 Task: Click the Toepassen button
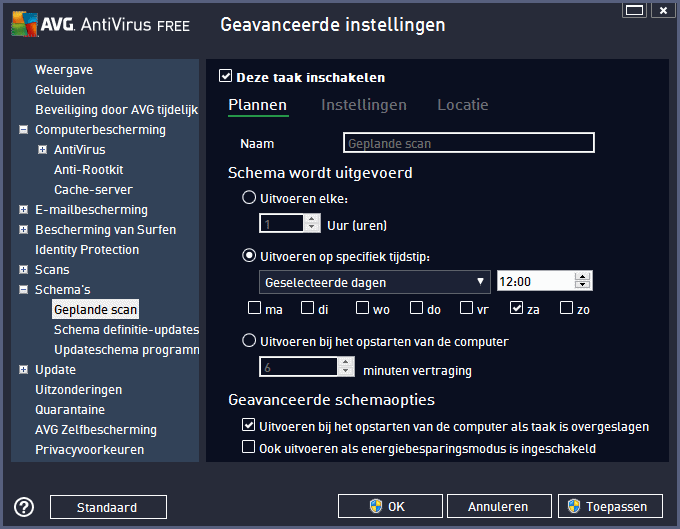[610, 506]
